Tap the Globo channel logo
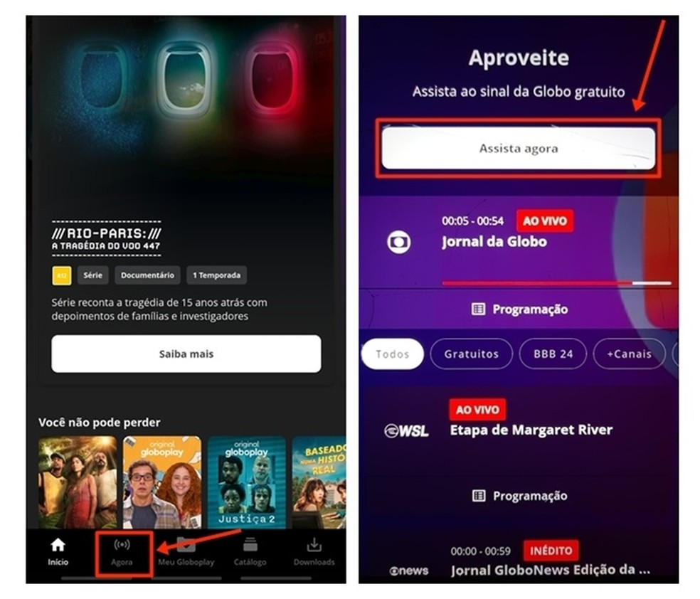Screen dimensions: 700x599 click(398, 243)
